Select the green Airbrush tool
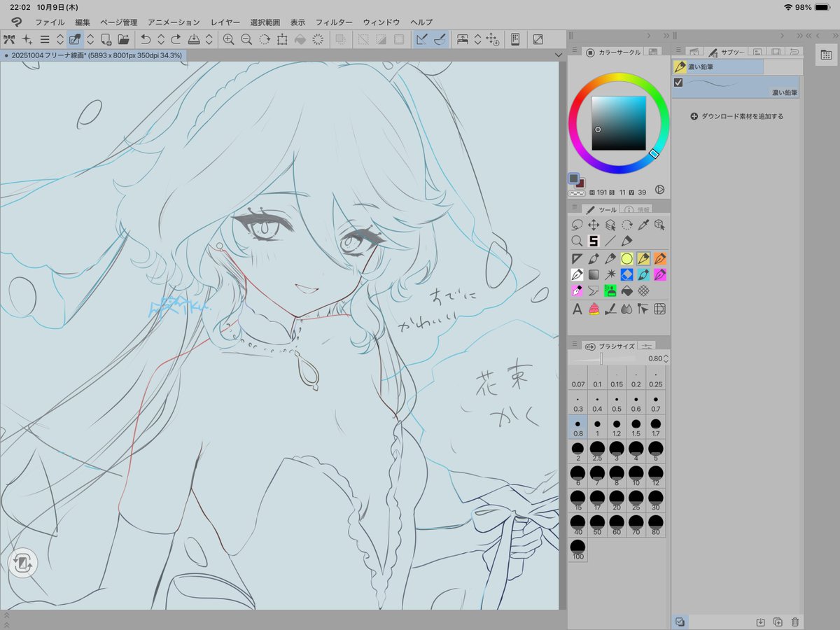 (x=610, y=291)
